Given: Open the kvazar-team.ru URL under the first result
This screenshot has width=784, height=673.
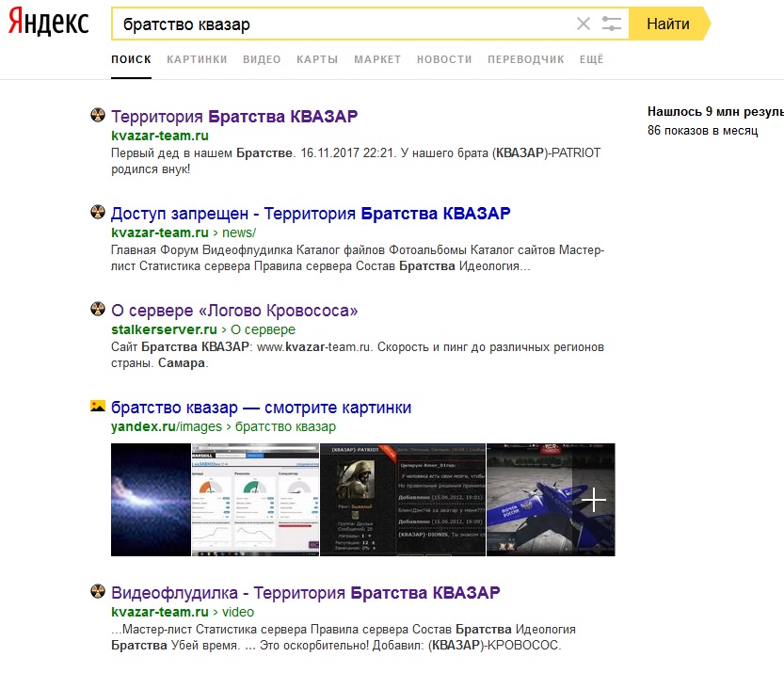Looking at the screenshot, I should point(159,136).
